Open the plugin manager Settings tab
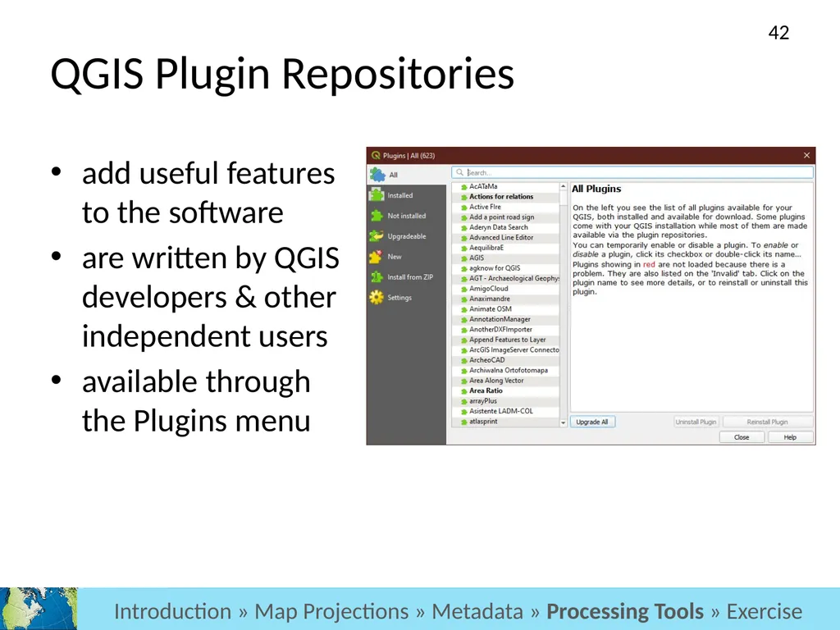The image size is (840, 630). (407, 297)
